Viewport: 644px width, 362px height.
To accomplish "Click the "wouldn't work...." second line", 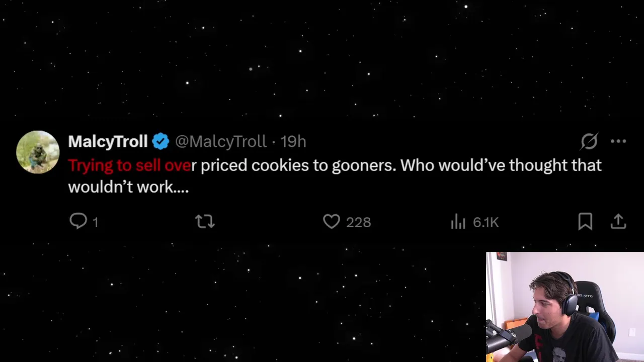I will 128,187.
